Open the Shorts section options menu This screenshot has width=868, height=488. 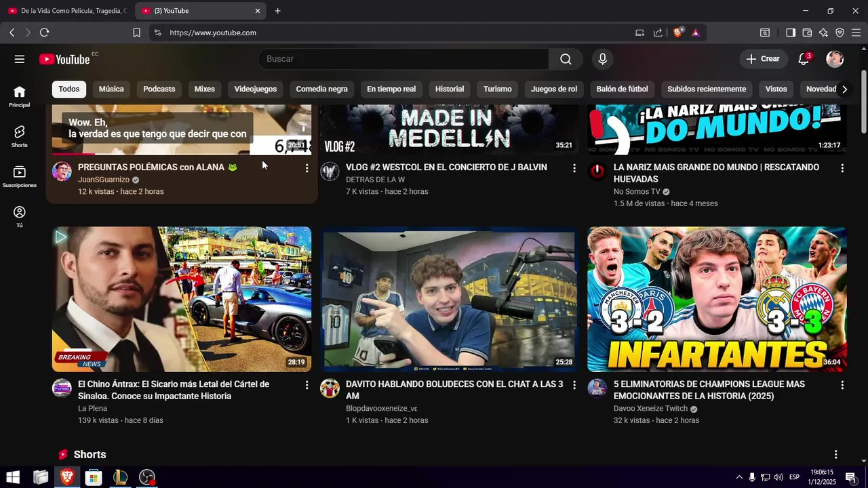835,455
